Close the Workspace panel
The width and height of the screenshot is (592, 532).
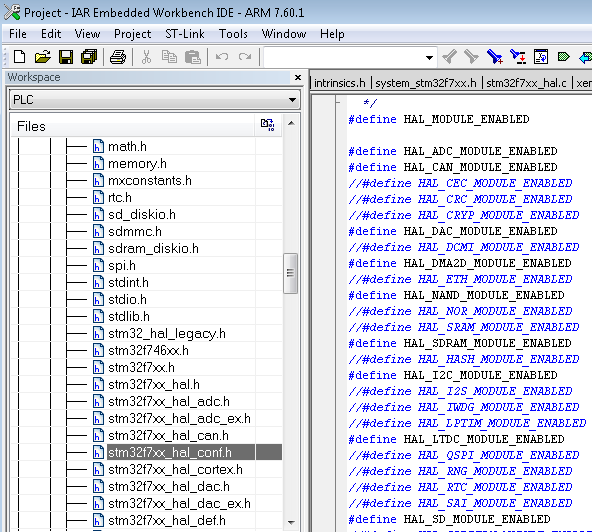click(298, 77)
